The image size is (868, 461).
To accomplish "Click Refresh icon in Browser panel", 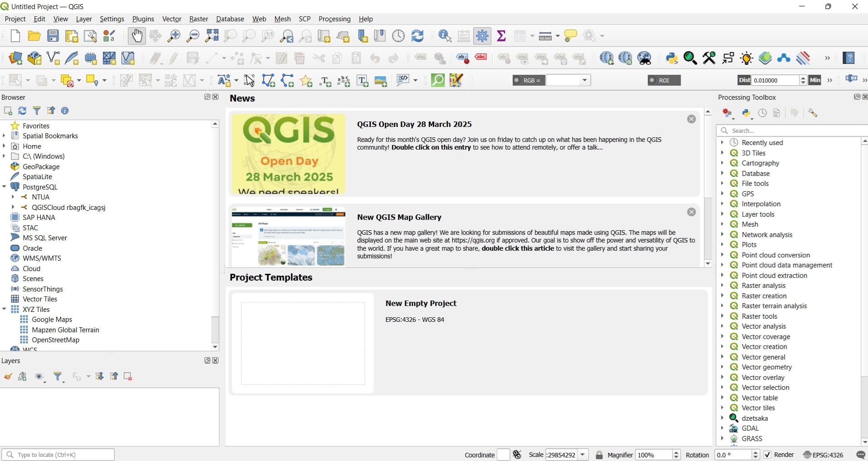I will [x=22, y=111].
